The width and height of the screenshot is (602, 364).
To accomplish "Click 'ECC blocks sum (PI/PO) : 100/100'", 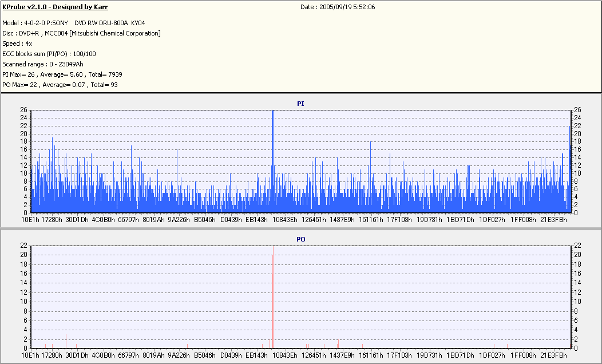I will (x=49, y=54).
